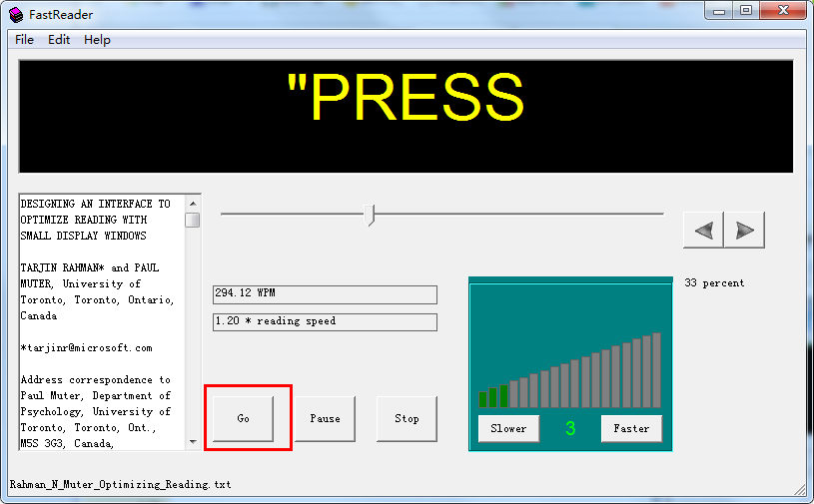The image size is (814, 504).
Task: Click the green speed level number 3
Action: (570, 428)
